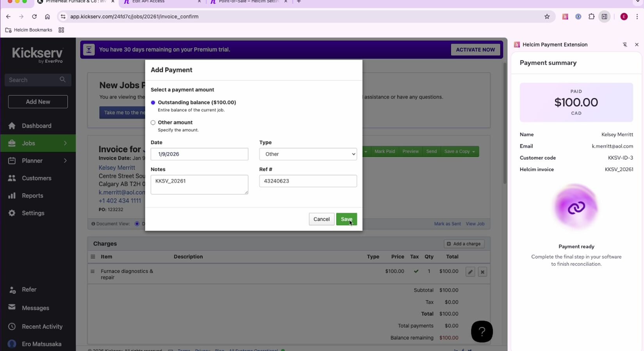Pin the Helcim Payment Extension panel
This screenshot has height=351, width=644.
pyautogui.click(x=625, y=45)
